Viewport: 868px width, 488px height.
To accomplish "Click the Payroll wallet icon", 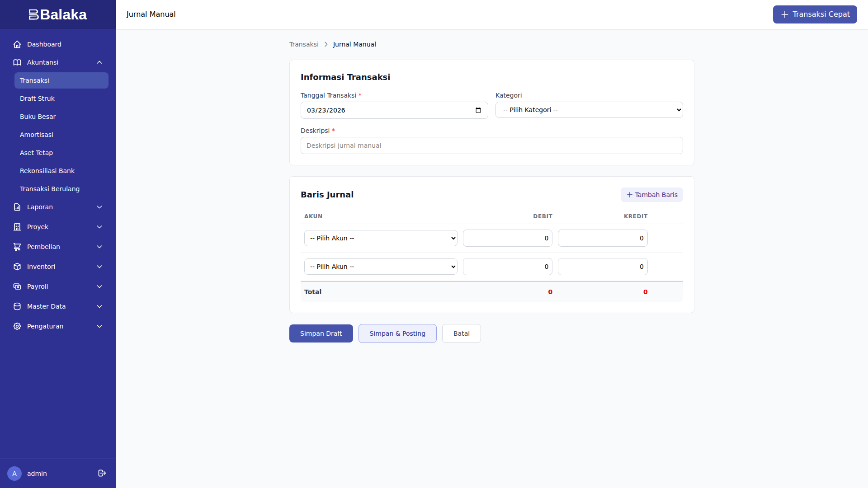I will (x=17, y=286).
